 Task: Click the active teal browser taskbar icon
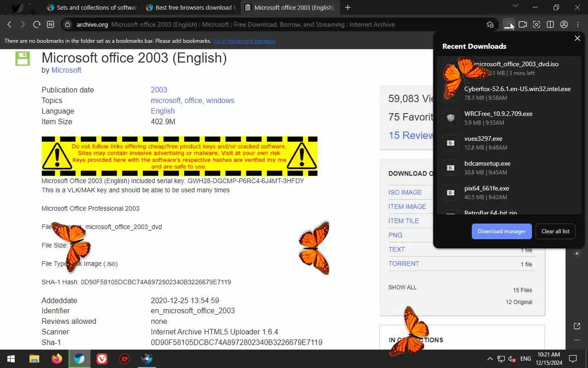(79, 359)
